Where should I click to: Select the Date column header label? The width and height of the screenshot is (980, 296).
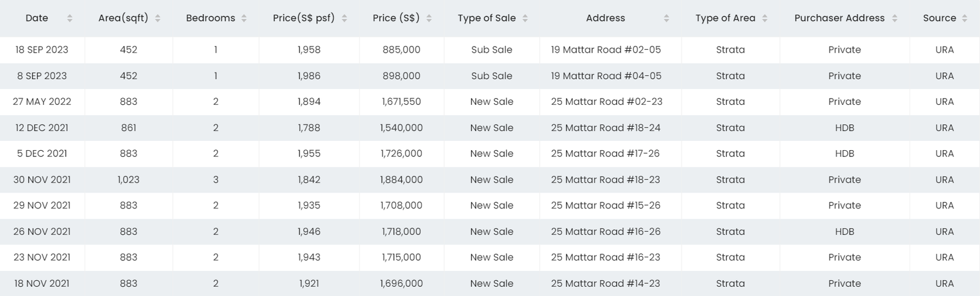pos(37,18)
